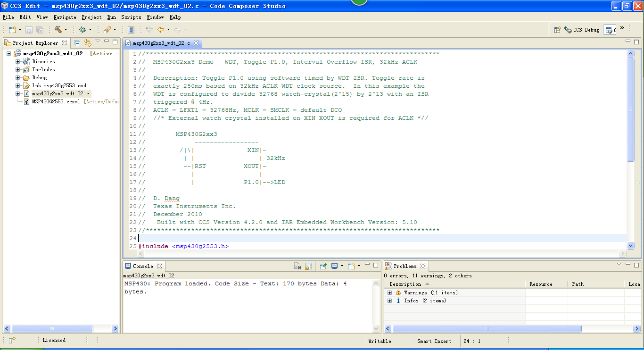Image resolution: width=644 pixels, height=350 pixels.
Task: Toggle Scroll Lock in the Console
Action: [x=308, y=266]
